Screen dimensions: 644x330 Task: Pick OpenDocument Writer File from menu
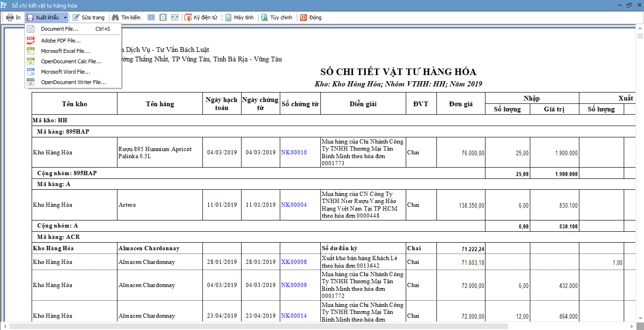(73, 82)
